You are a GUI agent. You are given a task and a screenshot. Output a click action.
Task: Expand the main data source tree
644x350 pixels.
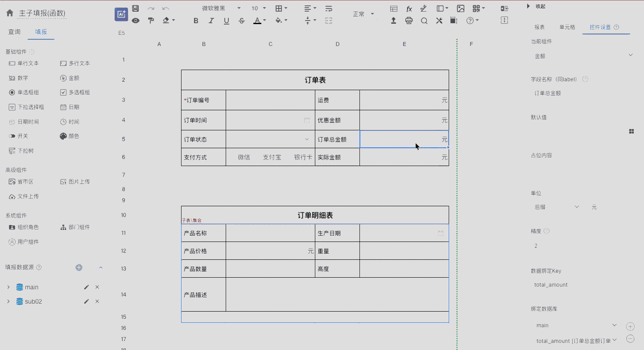[8, 287]
